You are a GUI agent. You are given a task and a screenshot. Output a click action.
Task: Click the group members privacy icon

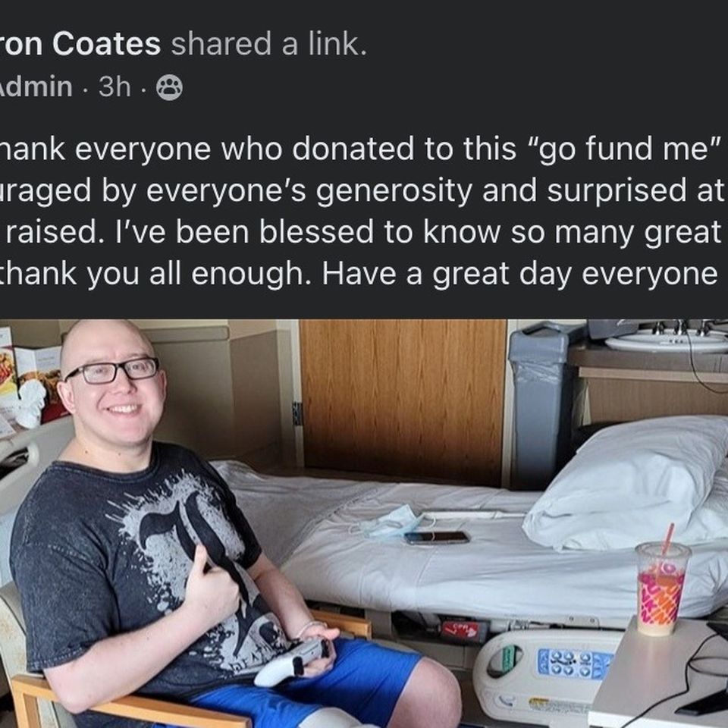[x=169, y=88]
